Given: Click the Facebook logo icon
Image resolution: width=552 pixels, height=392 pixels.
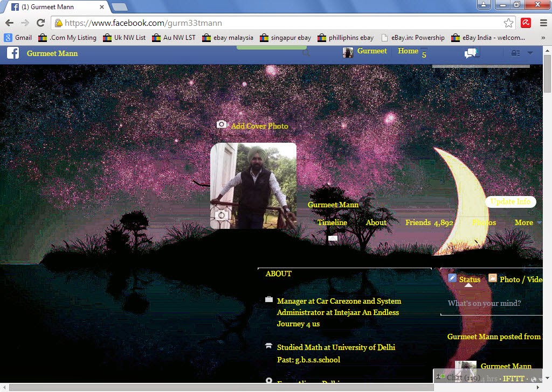Looking at the screenshot, I should point(13,53).
